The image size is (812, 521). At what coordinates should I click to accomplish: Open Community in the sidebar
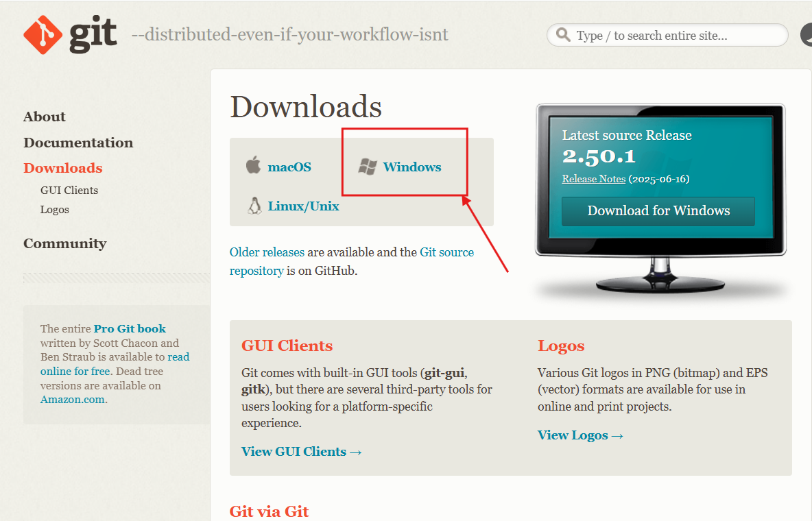point(64,243)
